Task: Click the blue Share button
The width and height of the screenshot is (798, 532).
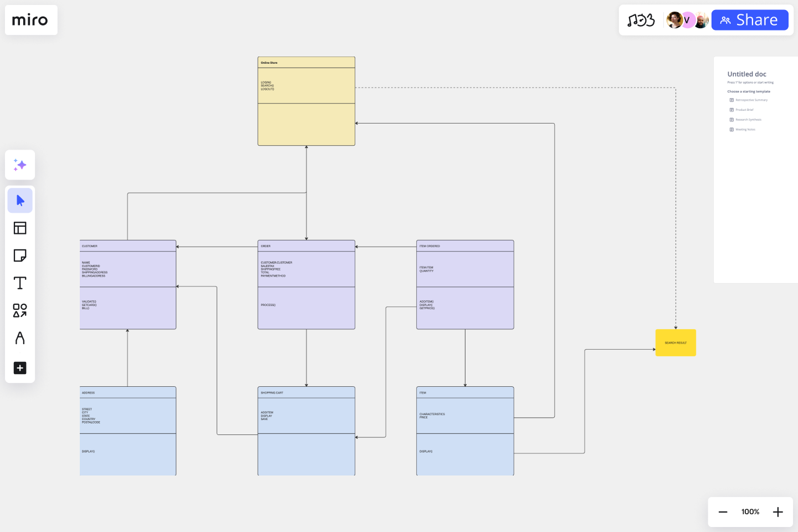Action: click(750, 20)
